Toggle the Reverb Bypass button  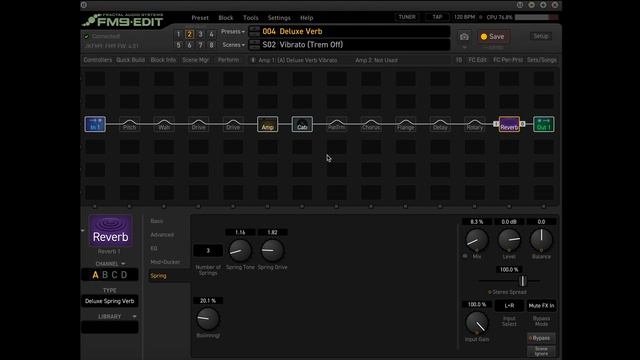tap(541, 338)
